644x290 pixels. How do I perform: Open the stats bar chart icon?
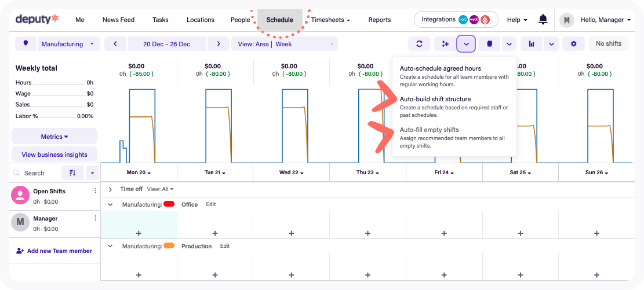532,44
